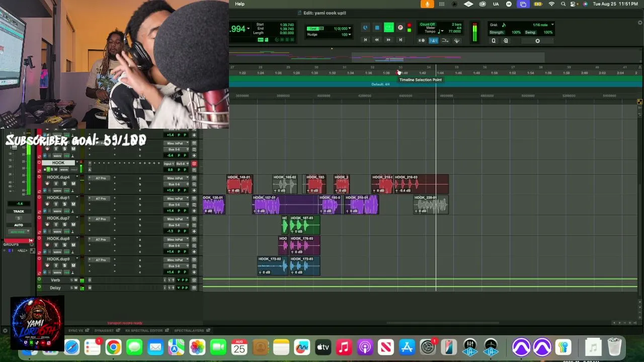
Task: Open the HOOK.dup7 track view wave selector
Action: point(57,231)
